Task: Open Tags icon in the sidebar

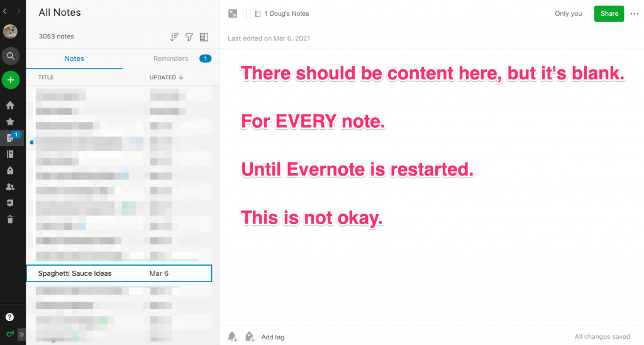Action: [10, 170]
